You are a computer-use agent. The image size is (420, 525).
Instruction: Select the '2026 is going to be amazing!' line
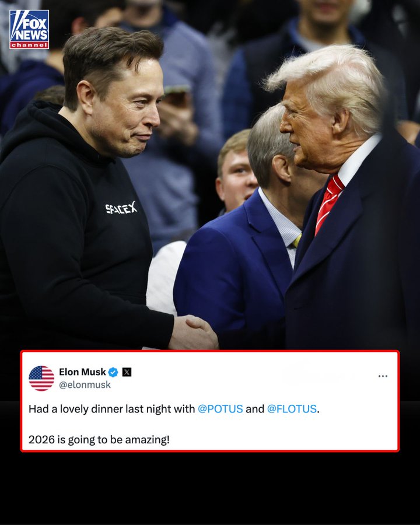coord(99,440)
